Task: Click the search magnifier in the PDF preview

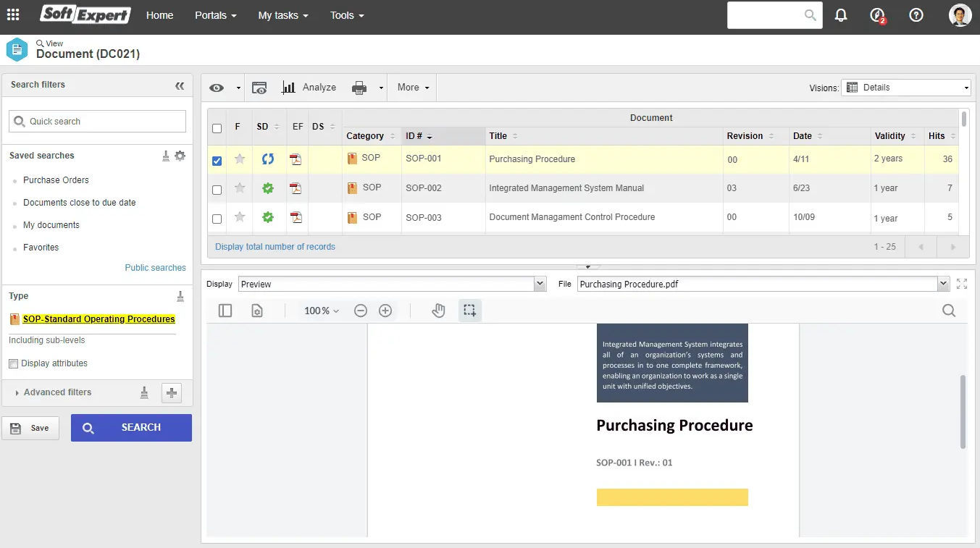Action: pyautogui.click(x=949, y=310)
